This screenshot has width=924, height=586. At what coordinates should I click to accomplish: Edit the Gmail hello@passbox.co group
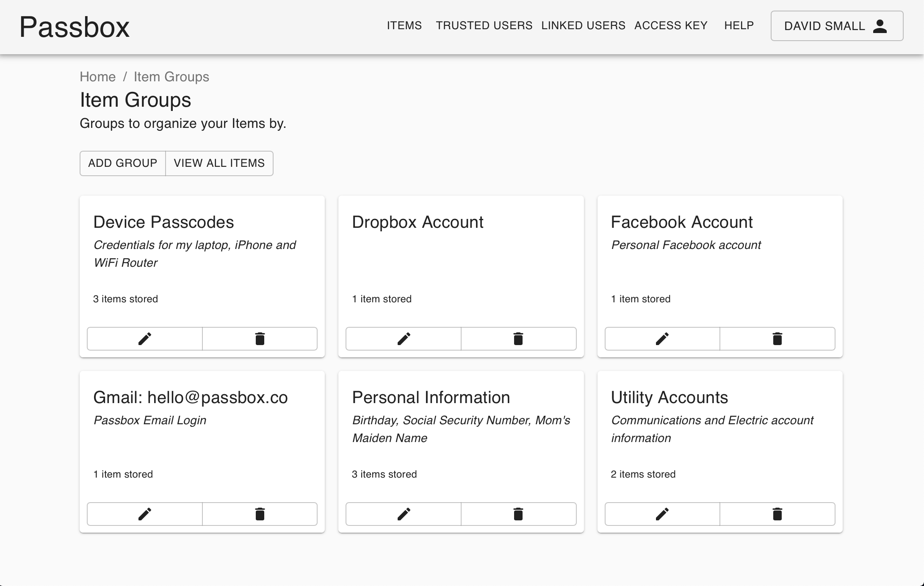145,514
